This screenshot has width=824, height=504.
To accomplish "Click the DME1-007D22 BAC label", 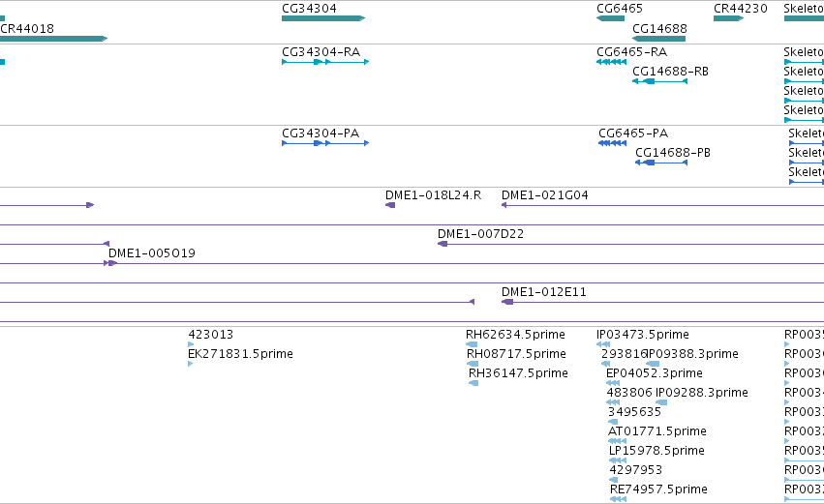I will (481, 234).
